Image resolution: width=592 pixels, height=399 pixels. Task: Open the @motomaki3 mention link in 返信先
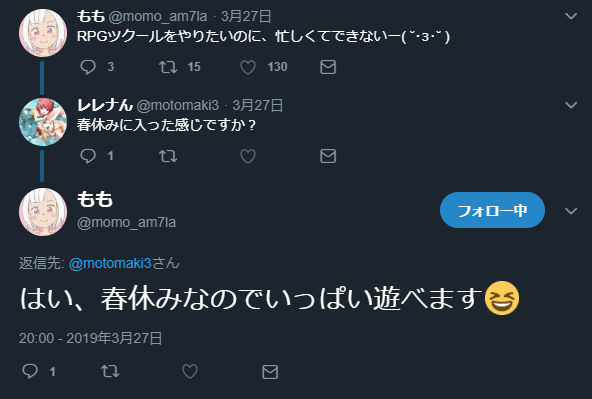click(x=110, y=263)
